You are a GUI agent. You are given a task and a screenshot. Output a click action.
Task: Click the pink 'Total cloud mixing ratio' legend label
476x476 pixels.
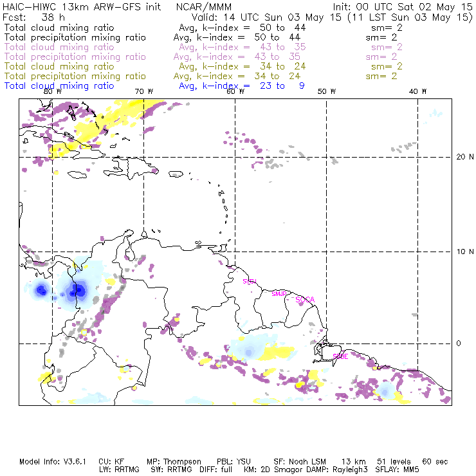pos(59,47)
